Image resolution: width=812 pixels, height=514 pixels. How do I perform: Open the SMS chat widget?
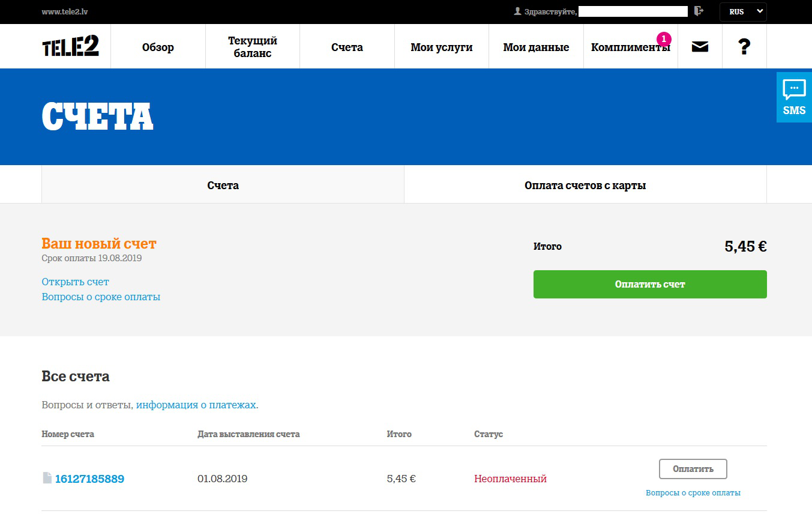click(794, 97)
